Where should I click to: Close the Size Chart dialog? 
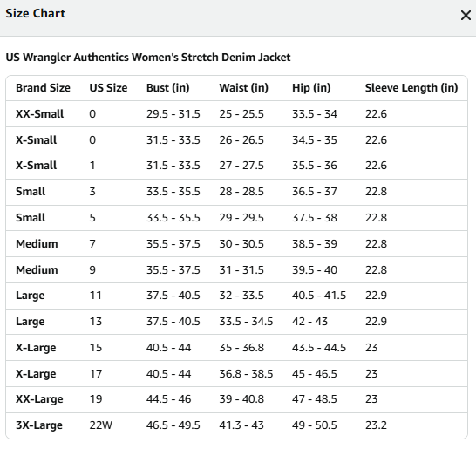(x=466, y=15)
